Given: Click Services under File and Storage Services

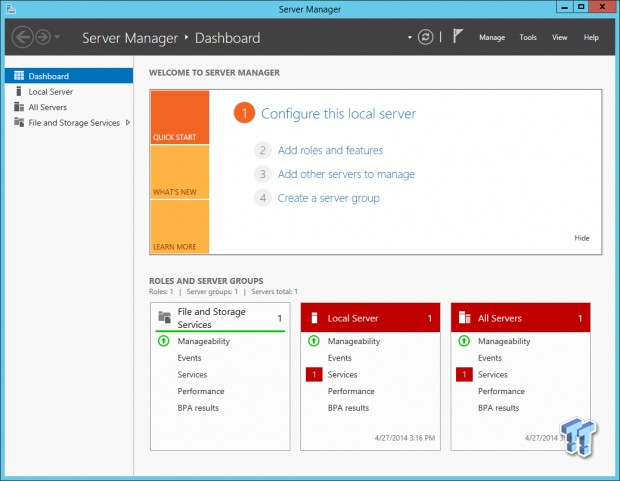Looking at the screenshot, I should click(192, 374).
